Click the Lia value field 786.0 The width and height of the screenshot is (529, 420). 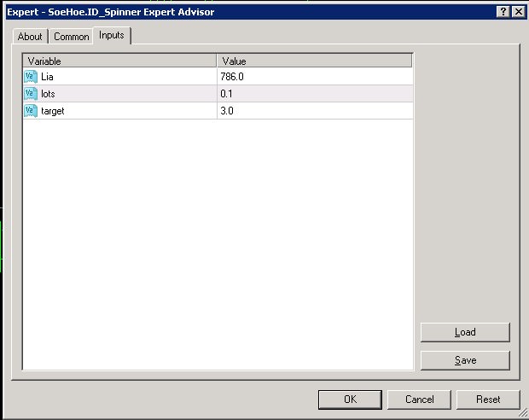tap(314, 77)
